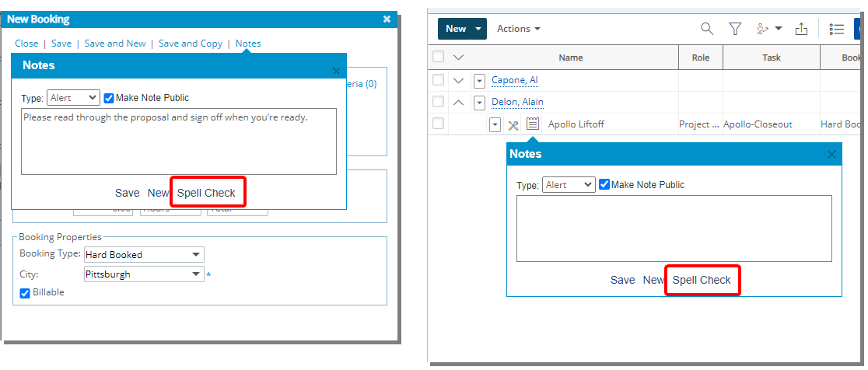Open the Delon, Alain resource link
The height and width of the screenshot is (370, 868).
click(517, 102)
